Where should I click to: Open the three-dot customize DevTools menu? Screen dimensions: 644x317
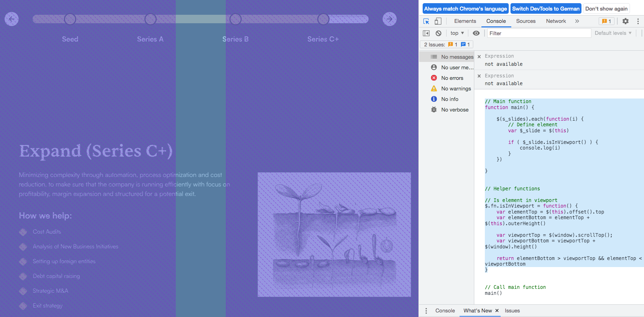(x=638, y=21)
